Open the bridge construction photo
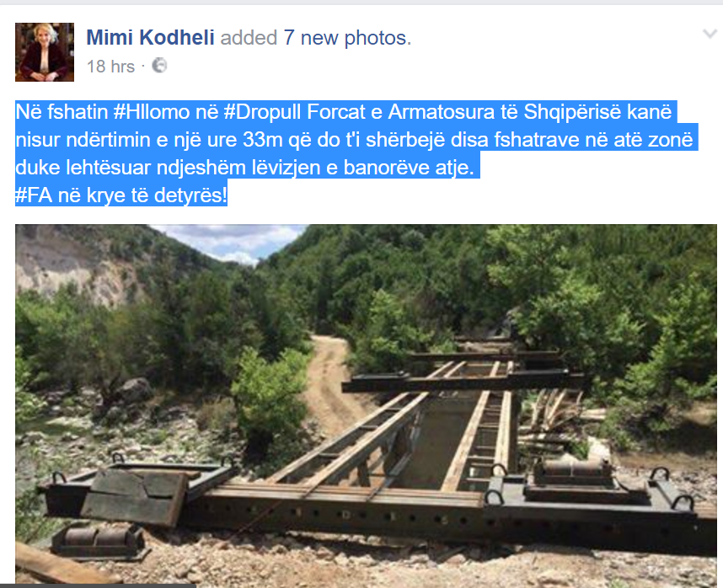 (x=366, y=404)
